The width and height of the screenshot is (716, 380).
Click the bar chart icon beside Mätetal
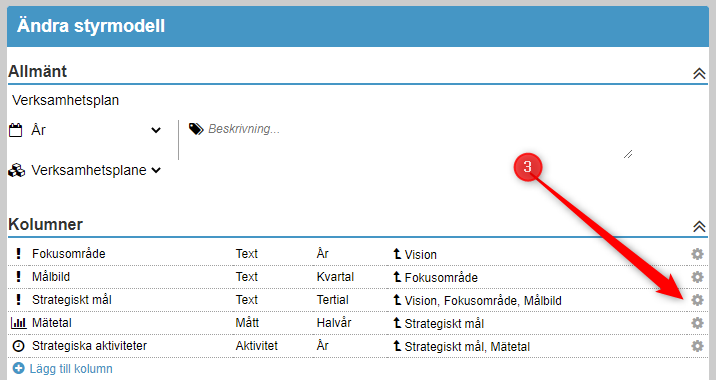[x=18, y=323]
